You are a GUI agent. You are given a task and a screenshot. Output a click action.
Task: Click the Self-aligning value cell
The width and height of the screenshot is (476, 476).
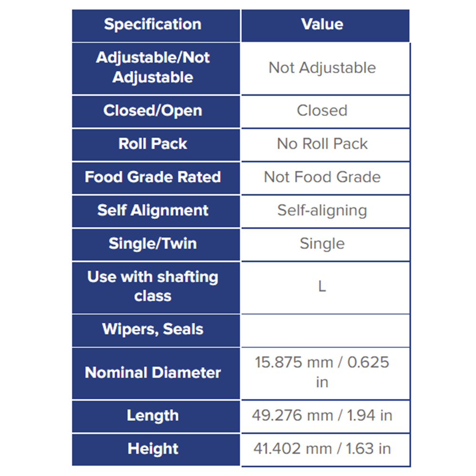click(x=326, y=212)
